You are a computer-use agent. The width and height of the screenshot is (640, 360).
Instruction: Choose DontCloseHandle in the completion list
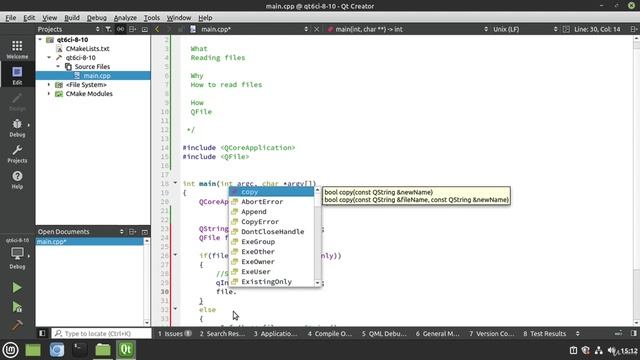click(x=271, y=231)
